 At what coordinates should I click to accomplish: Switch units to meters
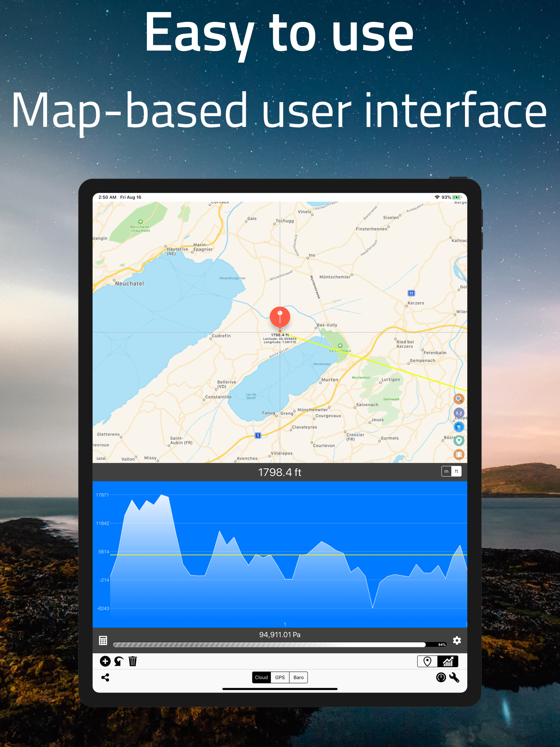(x=446, y=471)
